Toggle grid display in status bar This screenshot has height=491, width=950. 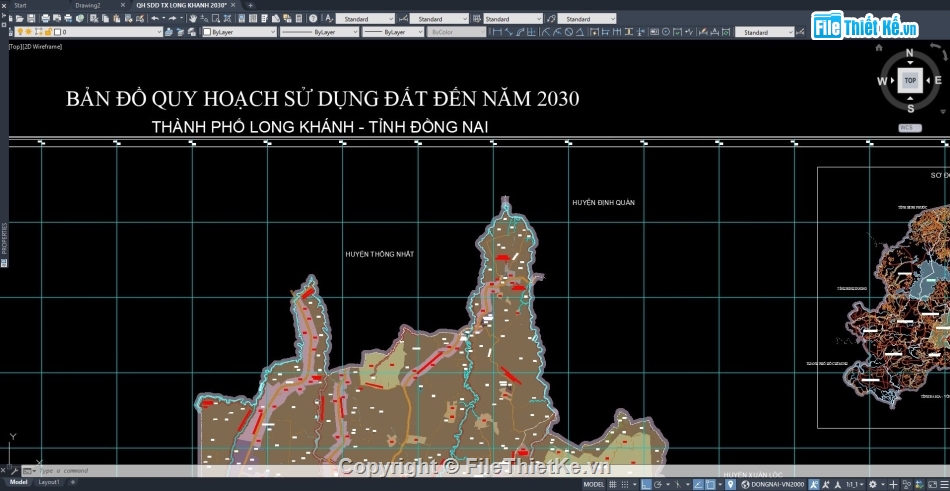pos(613,484)
